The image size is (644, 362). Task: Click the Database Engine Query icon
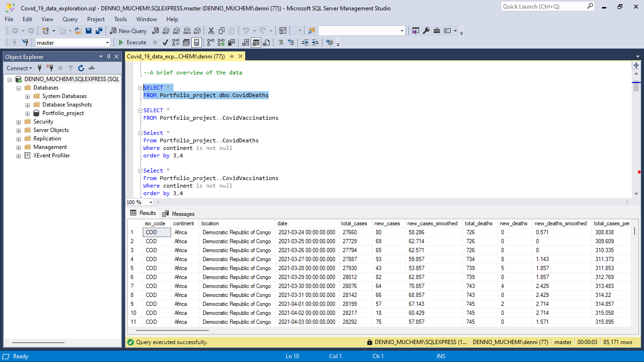click(x=156, y=31)
